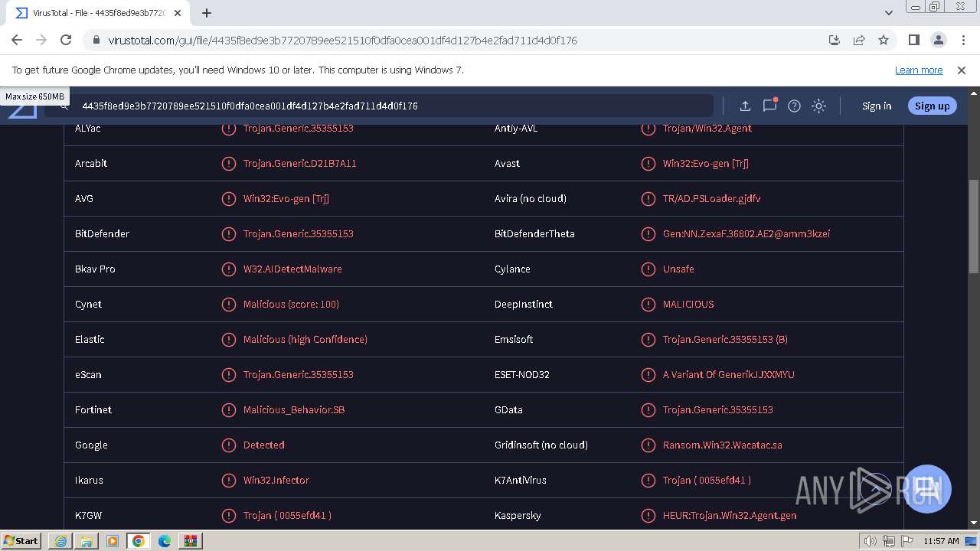
Task: Select A Variant Of Generik.IJXXMYU result
Action: (729, 374)
